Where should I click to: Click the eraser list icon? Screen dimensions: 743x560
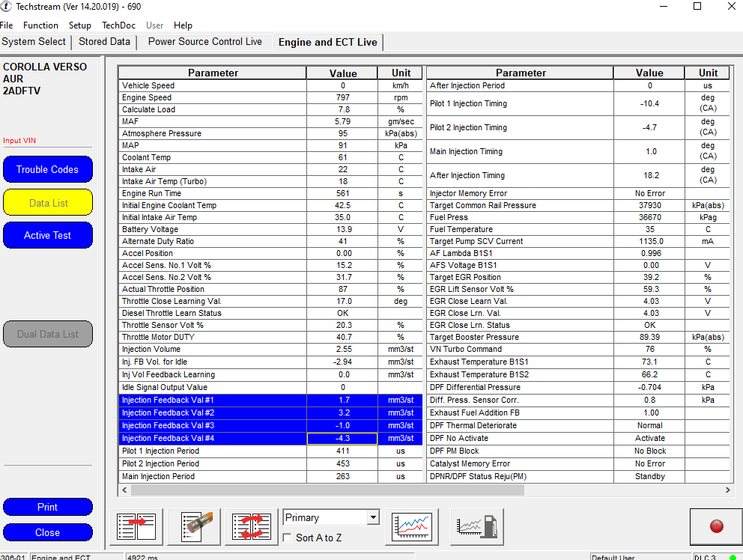194,527
